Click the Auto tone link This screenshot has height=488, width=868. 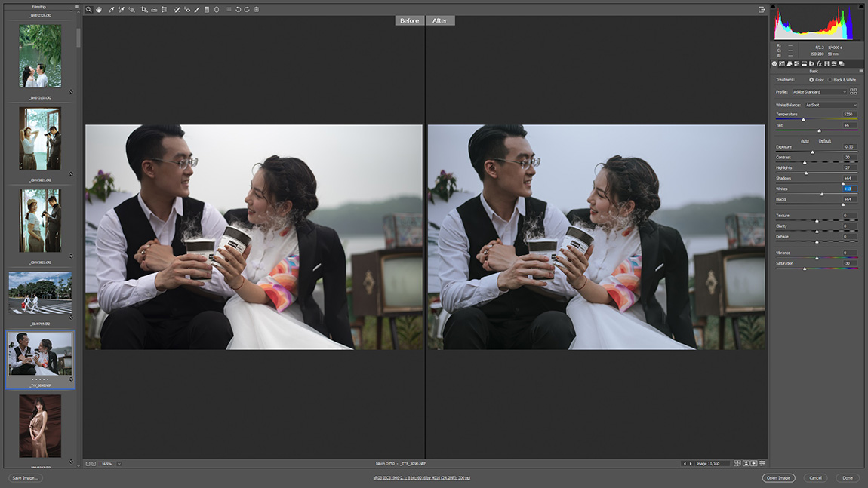coord(805,140)
